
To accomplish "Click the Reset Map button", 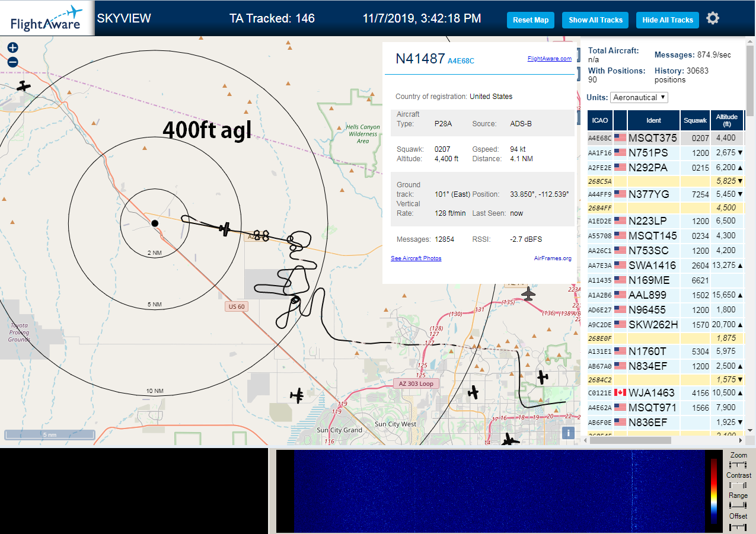I will (x=531, y=20).
